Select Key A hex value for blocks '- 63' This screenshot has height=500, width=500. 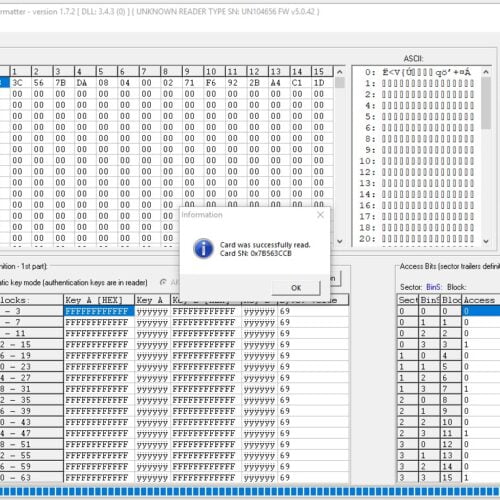point(99,478)
